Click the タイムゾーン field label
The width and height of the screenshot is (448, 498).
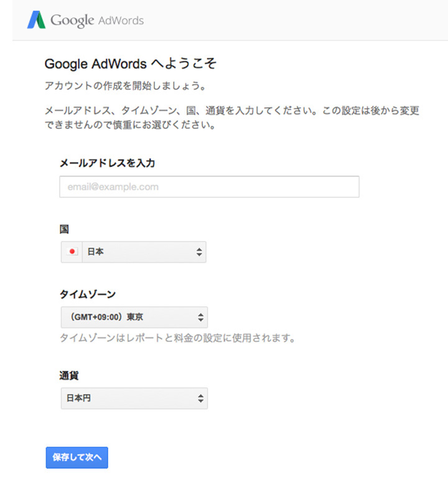pos(88,294)
